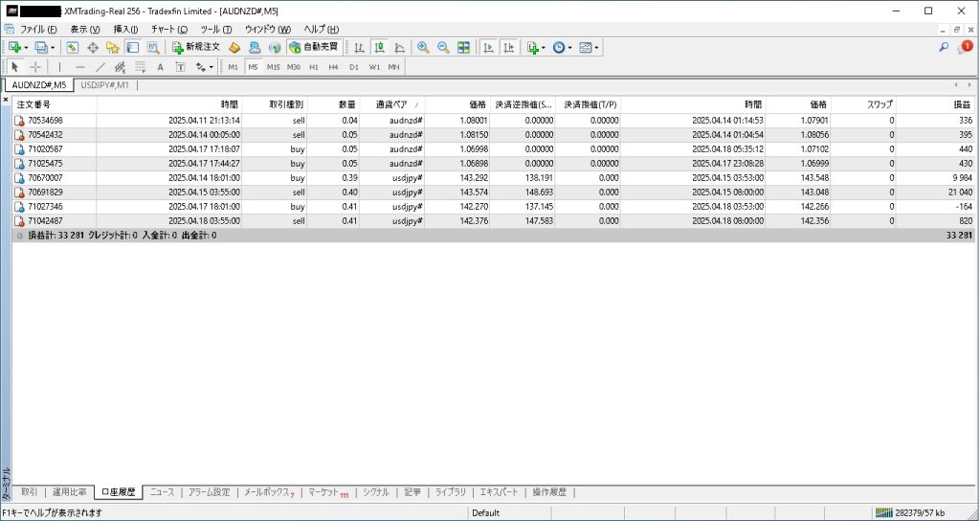Open the 取引 tab in the terminal

(29, 492)
